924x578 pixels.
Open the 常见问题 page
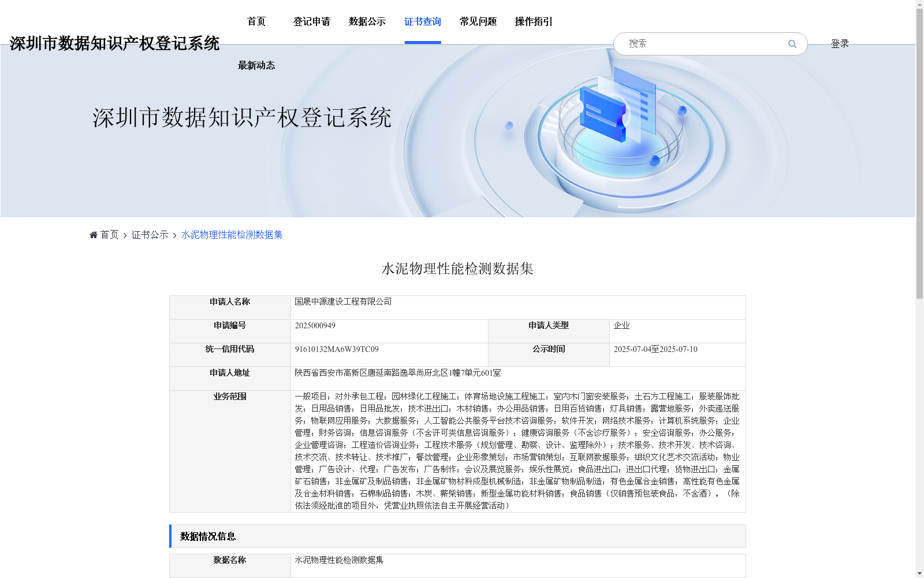(478, 21)
